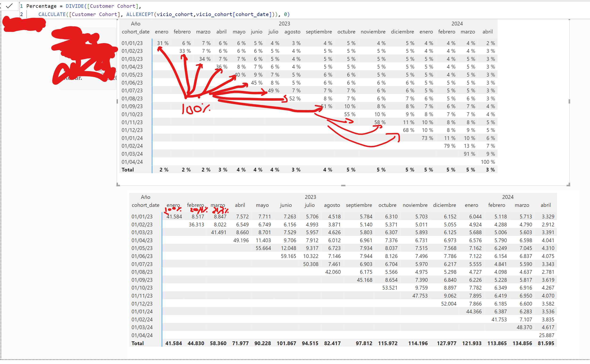
Task: Click the '49.196' cell in the 01/04/23 row
Action: pyautogui.click(x=241, y=240)
